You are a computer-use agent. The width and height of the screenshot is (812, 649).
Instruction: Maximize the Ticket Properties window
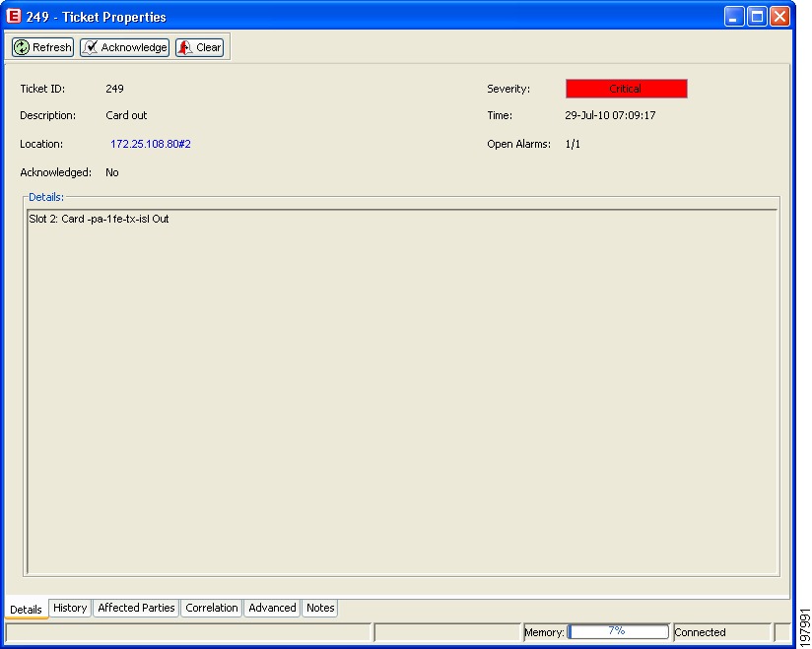point(757,17)
